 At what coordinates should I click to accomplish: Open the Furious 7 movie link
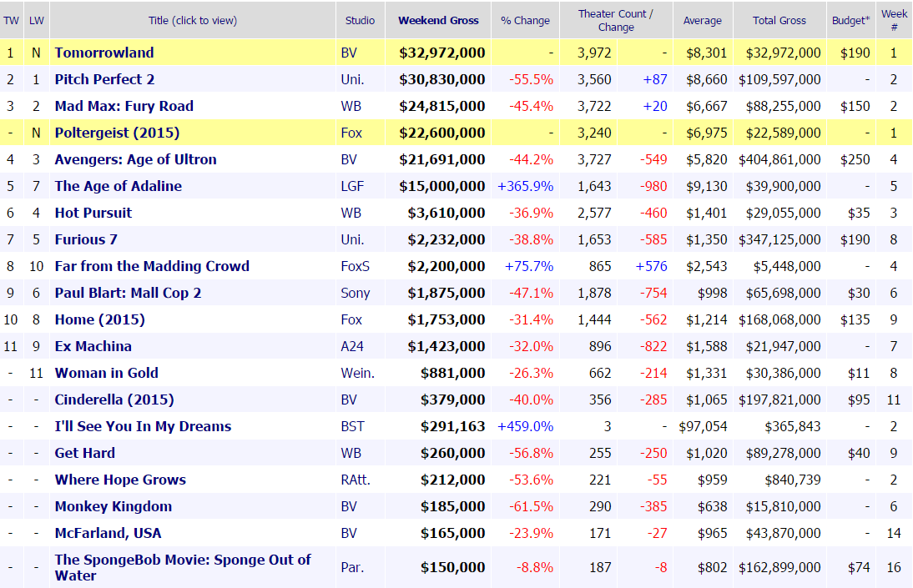(86, 240)
